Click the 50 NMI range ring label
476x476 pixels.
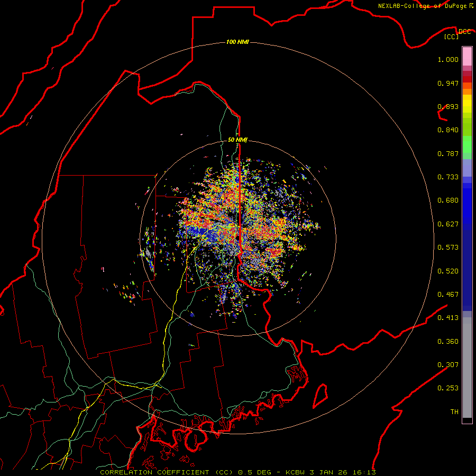(x=237, y=140)
